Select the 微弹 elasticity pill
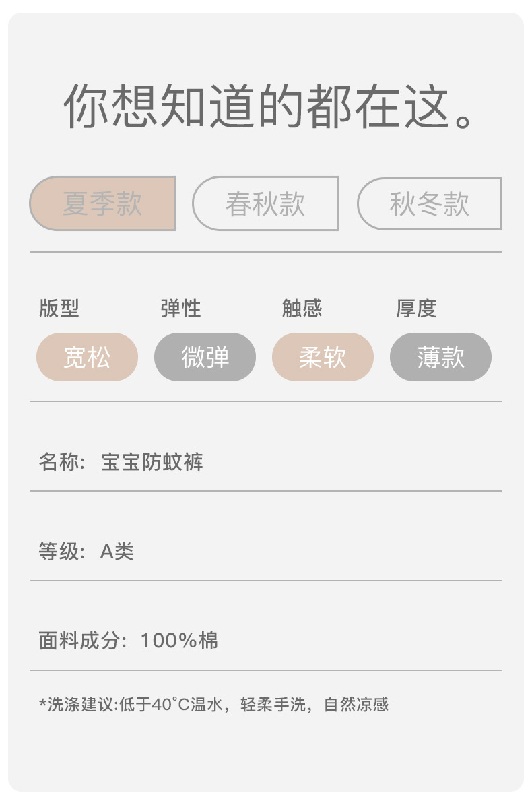The image size is (532, 803). click(x=205, y=357)
